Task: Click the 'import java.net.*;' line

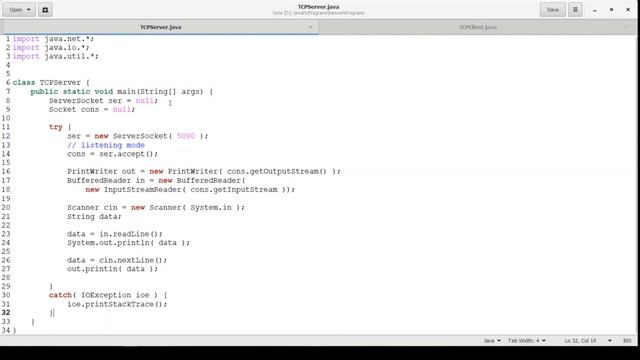Action: pyautogui.click(x=53, y=39)
